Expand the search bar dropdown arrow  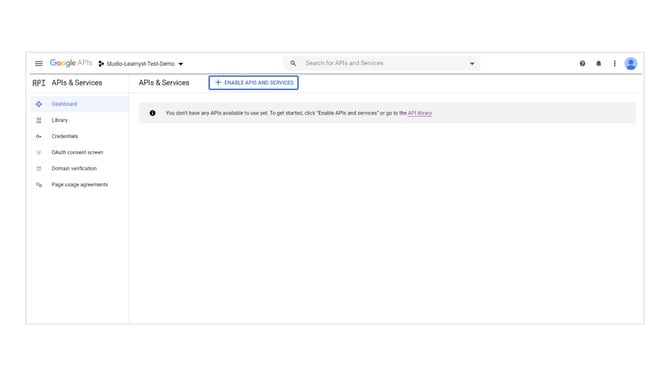(x=472, y=64)
